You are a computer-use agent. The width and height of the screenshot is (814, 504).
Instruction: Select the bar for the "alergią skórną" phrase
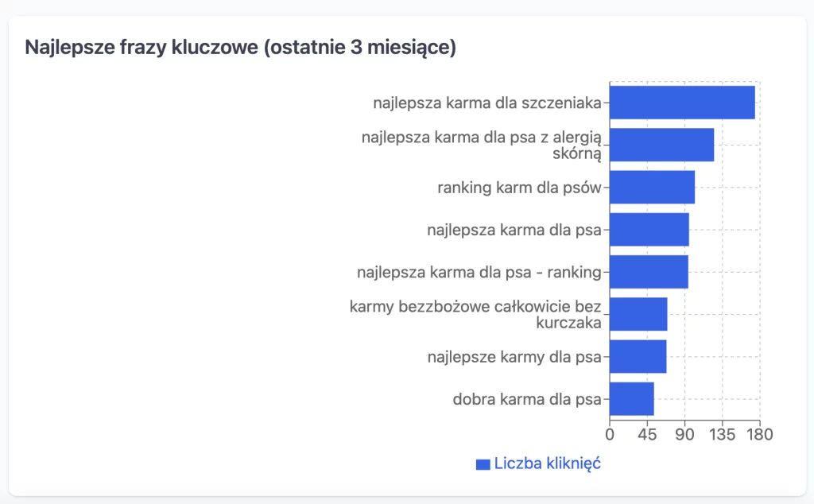pos(661,145)
